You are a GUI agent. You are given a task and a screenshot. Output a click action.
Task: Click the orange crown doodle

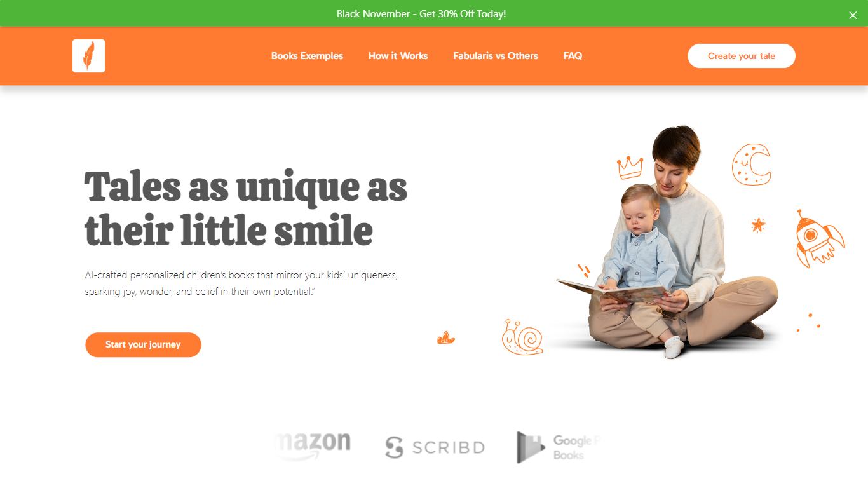tap(630, 167)
